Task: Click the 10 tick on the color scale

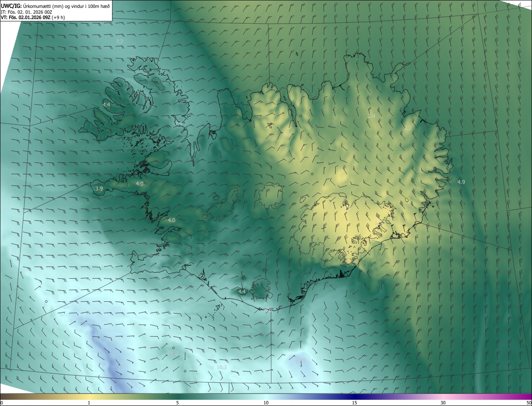Action: tap(266, 403)
